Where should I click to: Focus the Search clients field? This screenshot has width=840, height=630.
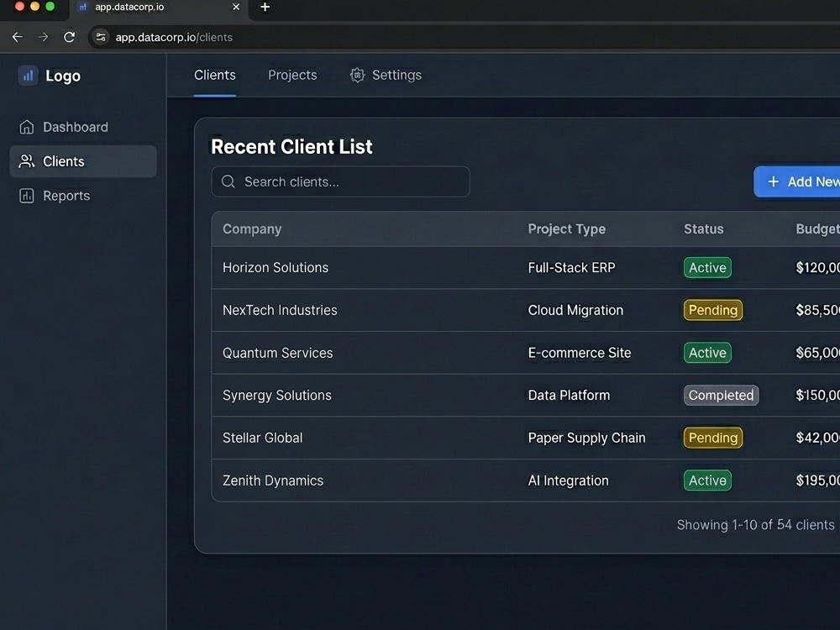[341, 181]
